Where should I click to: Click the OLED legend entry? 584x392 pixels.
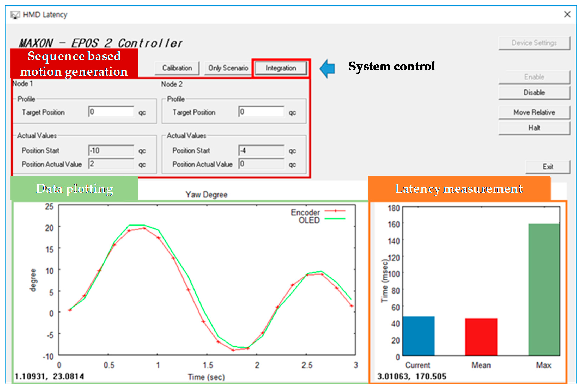(309, 220)
